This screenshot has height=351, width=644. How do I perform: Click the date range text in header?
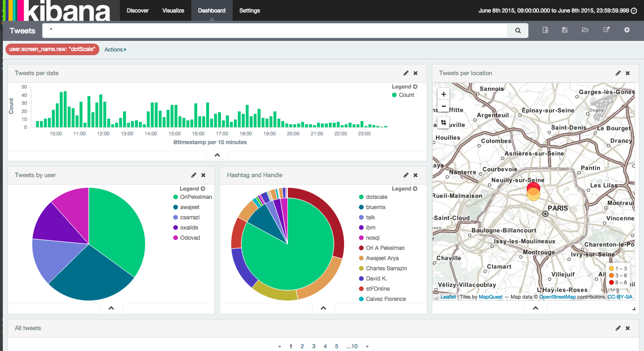click(554, 11)
